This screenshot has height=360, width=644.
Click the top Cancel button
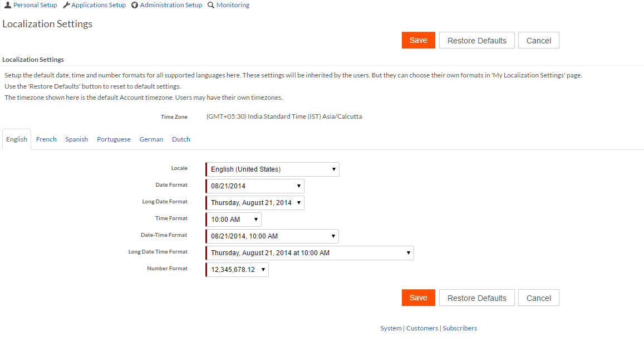tap(538, 41)
